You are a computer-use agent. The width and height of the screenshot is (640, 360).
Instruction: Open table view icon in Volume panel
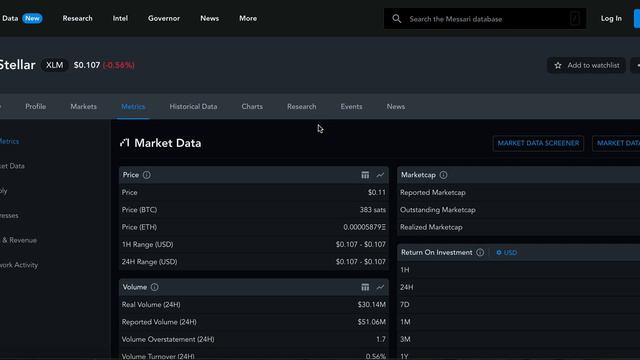pos(365,287)
